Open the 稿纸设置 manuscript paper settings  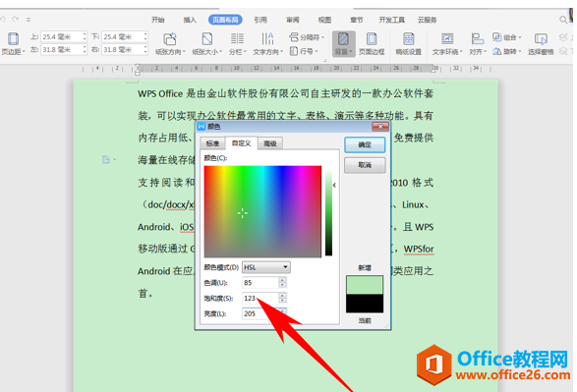(x=409, y=43)
